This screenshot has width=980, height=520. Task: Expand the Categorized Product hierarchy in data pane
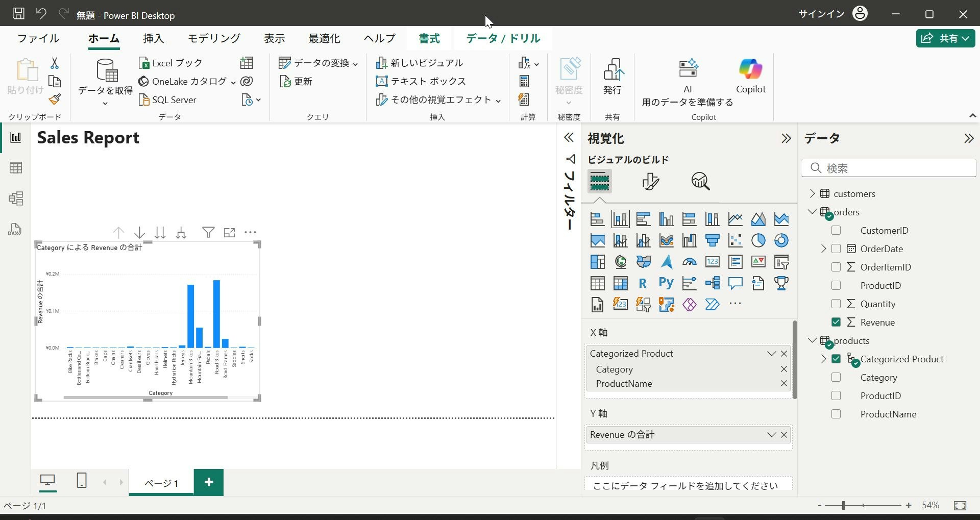click(823, 359)
